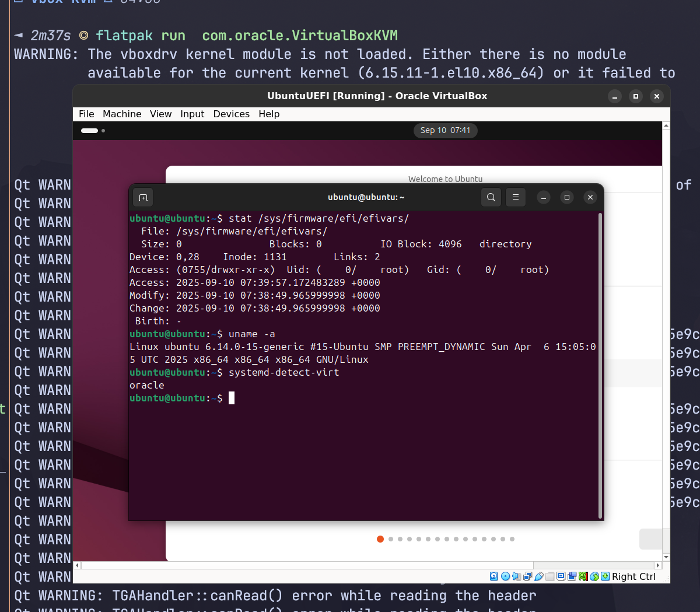Click the VM window's scroll-down arrow

666,557
